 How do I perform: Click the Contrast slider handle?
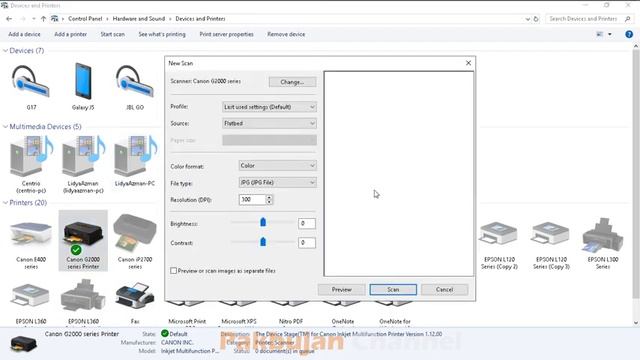click(263, 242)
